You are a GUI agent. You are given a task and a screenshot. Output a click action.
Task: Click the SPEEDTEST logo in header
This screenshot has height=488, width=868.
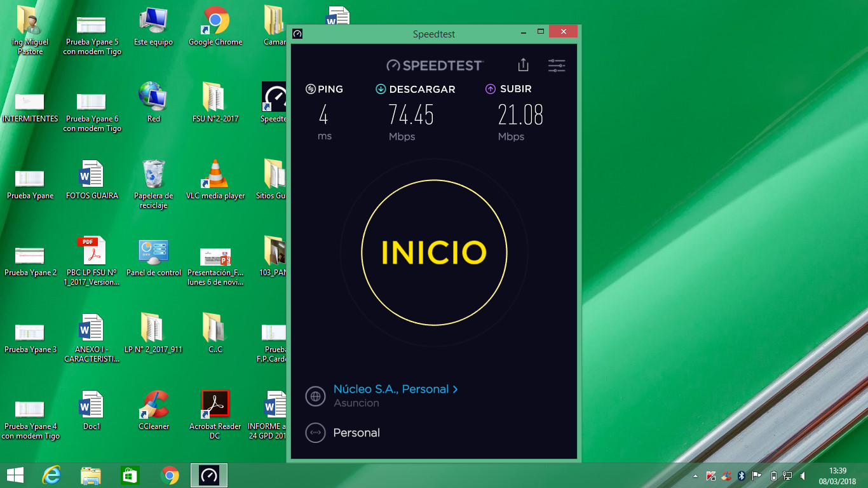tap(435, 65)
